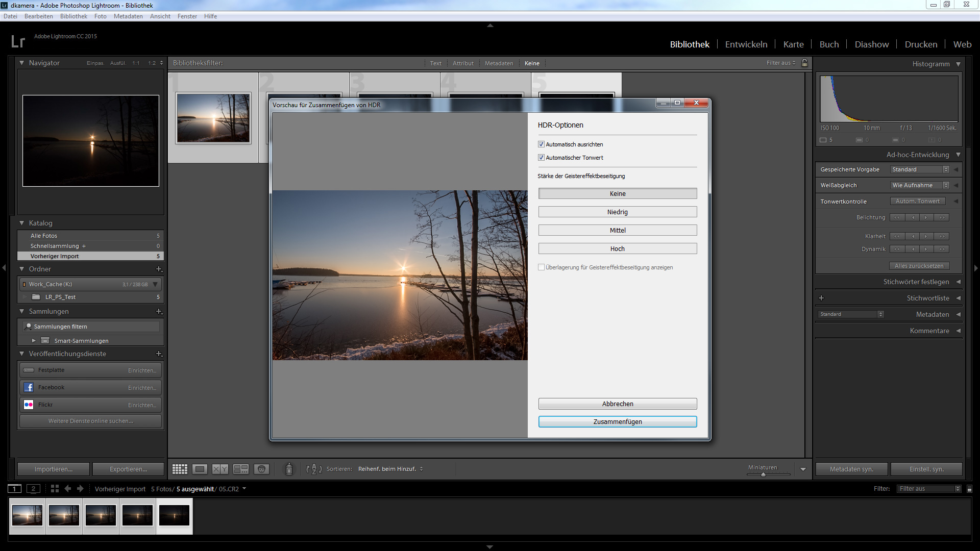
Task: Select Attribut library filter tab
Action: pos(463,63)
